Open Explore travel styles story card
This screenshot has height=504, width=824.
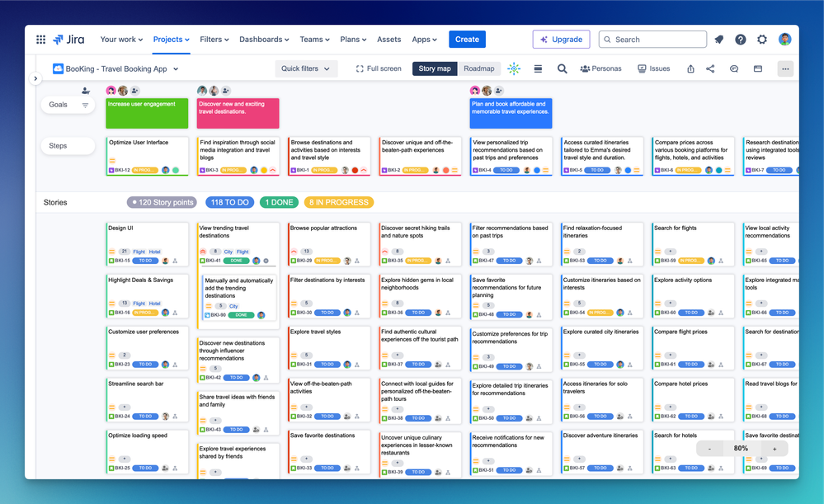pos(329,348)
